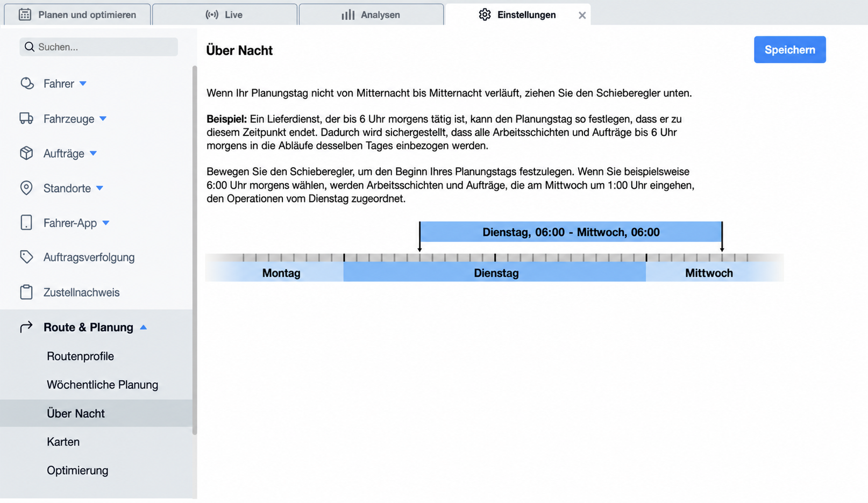Viewport: 868px width, 503px height.
Task: Expand the Aufträge section arrow
Action: pos(93,153)
